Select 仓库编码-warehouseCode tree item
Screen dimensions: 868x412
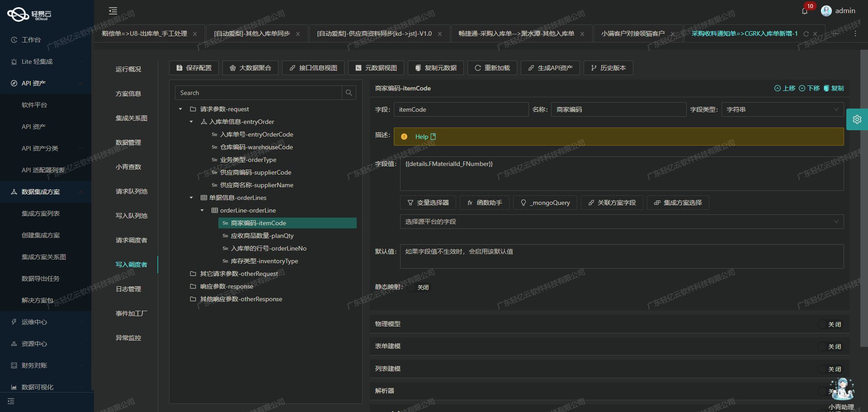pyautogui.click(x=256, y=147)
